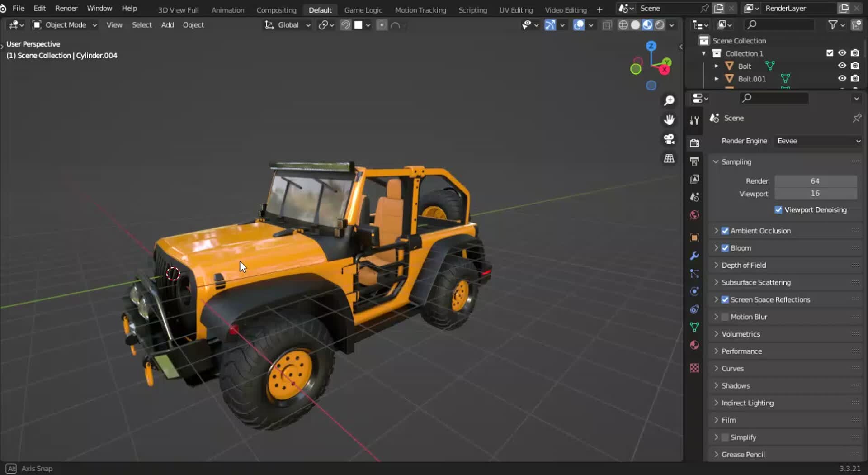This screenshot has width=868, height=475.
Task: Select the Object Data Properties icon
Action: pyautogui.click(x=694, y=327)
